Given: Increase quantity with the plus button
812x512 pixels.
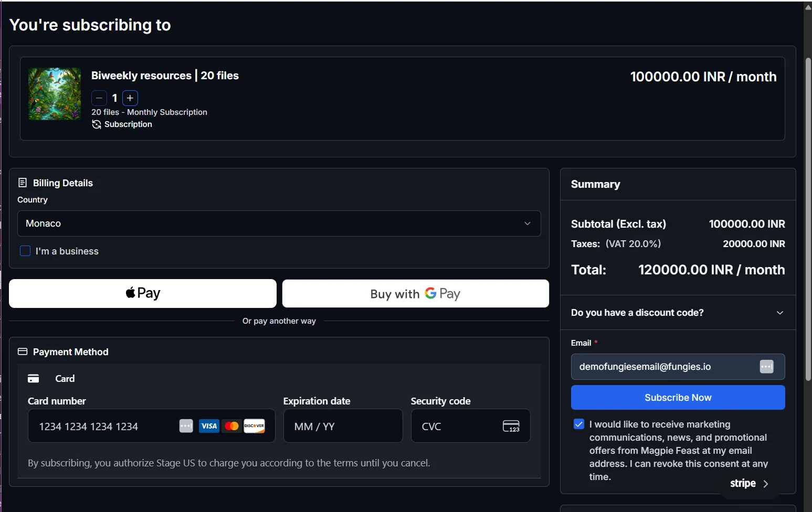Looking at the screenshot, I should (x=130, y=98).
